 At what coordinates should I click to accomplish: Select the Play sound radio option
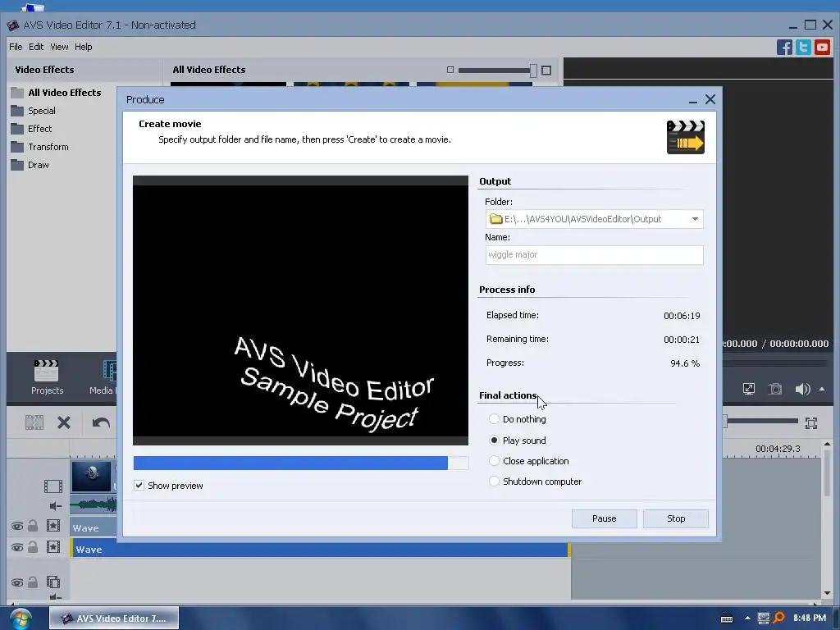coord(494,441)
